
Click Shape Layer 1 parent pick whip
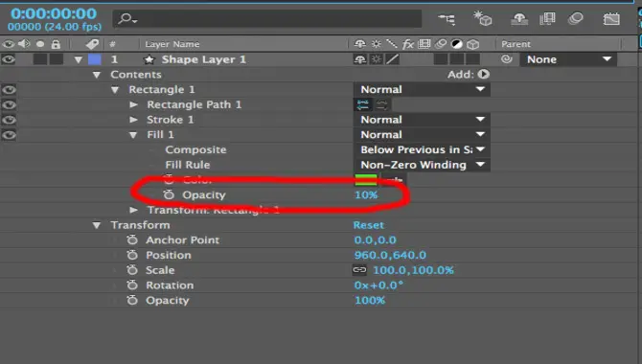[507, 59]
